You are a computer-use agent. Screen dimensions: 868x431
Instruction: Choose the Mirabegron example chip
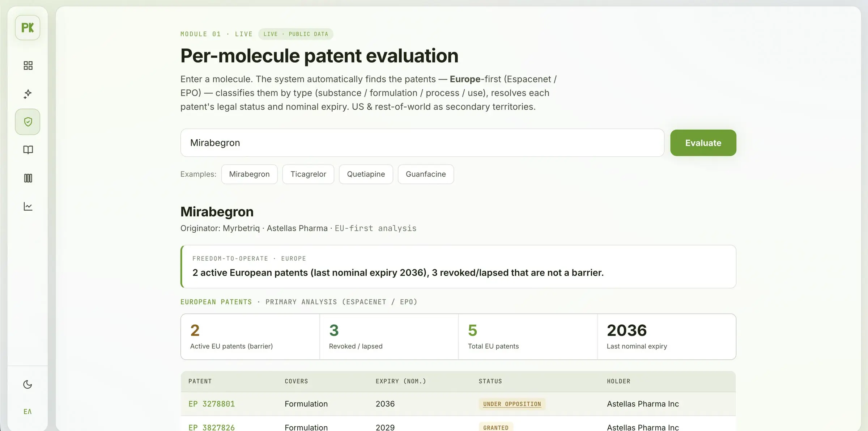click(x=249, y=174)
